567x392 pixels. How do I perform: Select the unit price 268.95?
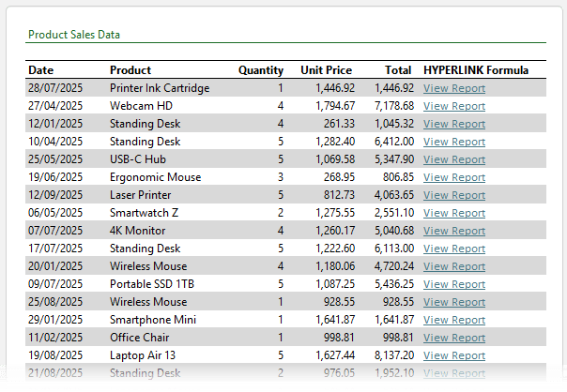coord(339,177)
